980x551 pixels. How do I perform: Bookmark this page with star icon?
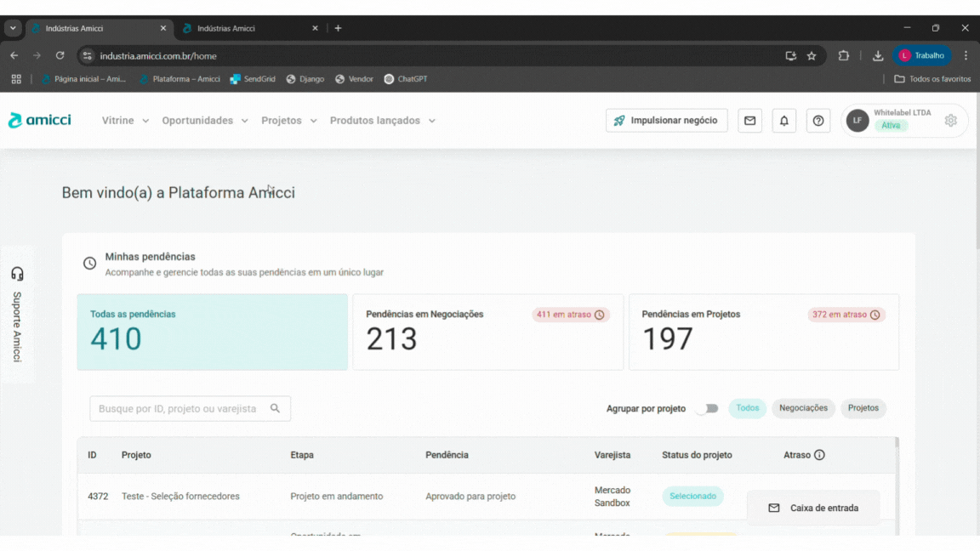[x=812, y=56]
